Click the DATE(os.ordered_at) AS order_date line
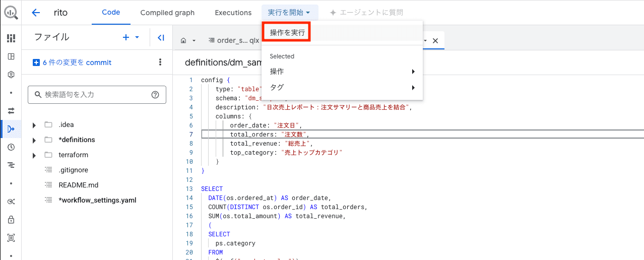Image resolution: width=644 pixels, height=260 pixels. 269,198
